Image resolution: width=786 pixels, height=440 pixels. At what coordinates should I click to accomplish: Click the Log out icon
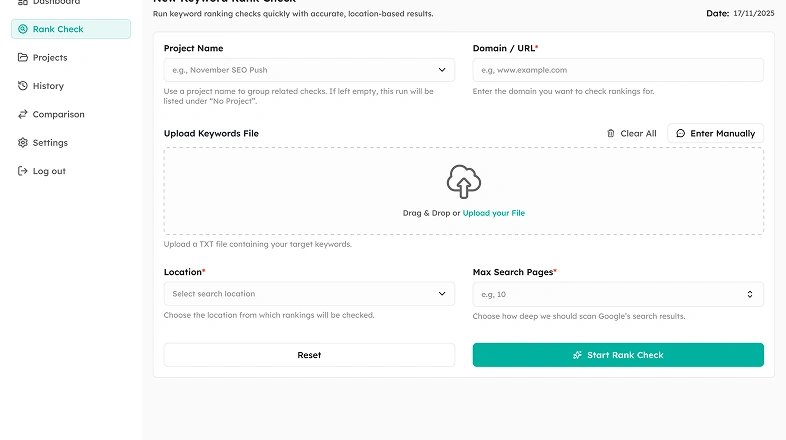point(23,171)
